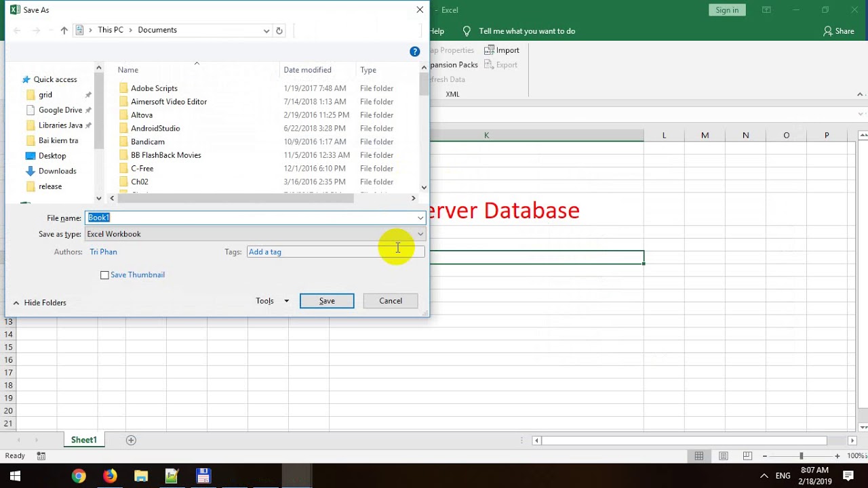Sort files by Name column header
Viewport: 868px width, 488px height.
click(128, 70)
